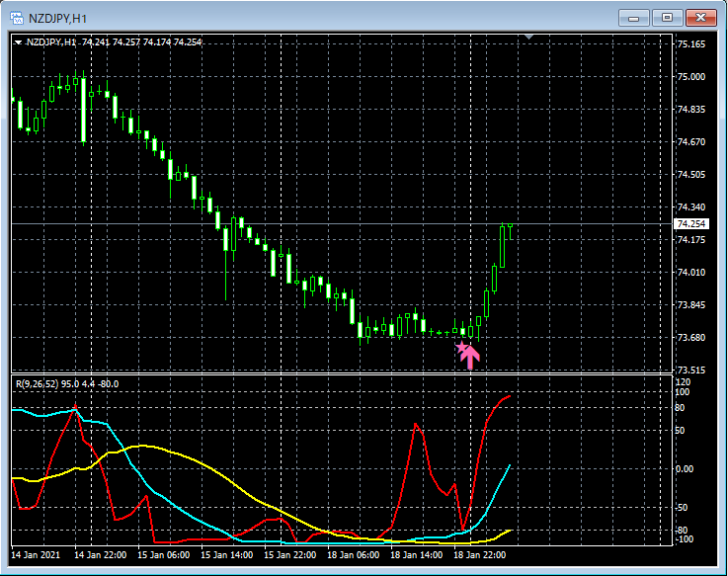Click the 18 Jan 22:00 time label

(480, 555)
